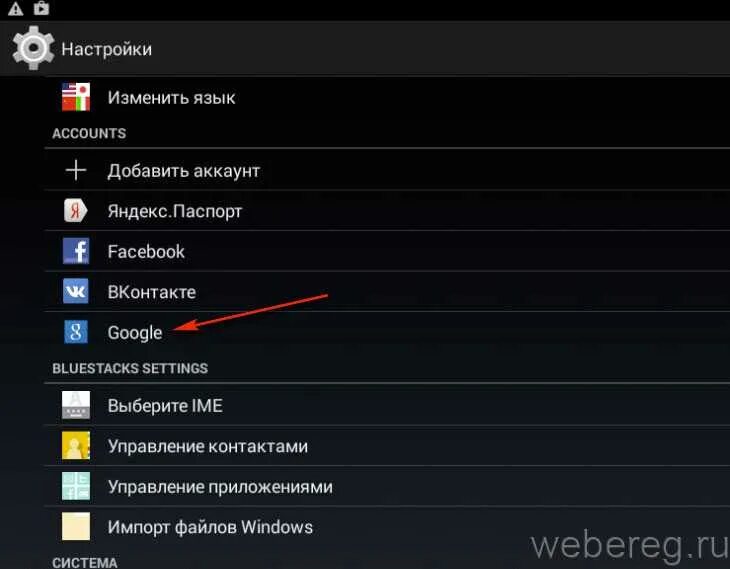Open the Facebook account icon

click(x=76, y=251)
